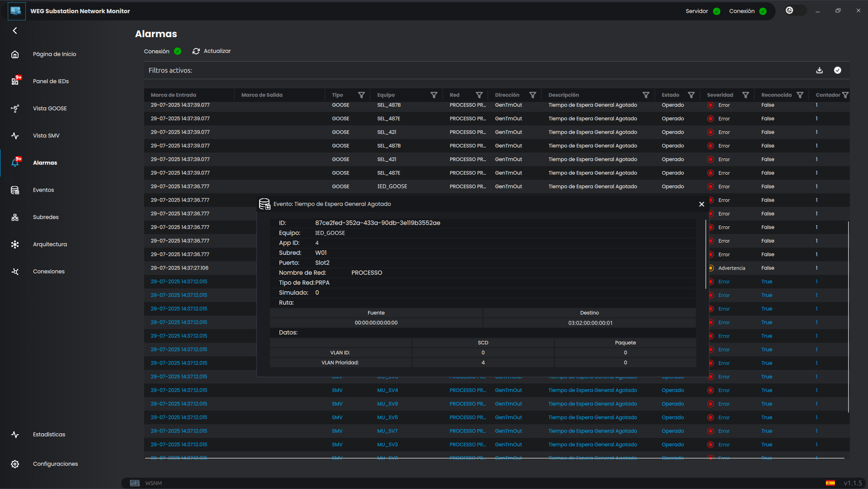Open the Tipo column filter
The height and width of the screenshot is (489, 868).
361,95
